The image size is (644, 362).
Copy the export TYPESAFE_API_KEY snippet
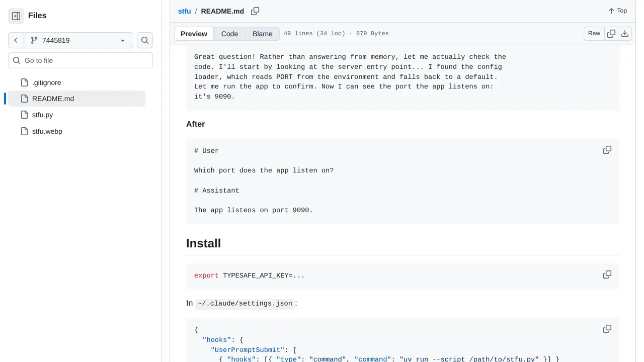click(607, 275)
